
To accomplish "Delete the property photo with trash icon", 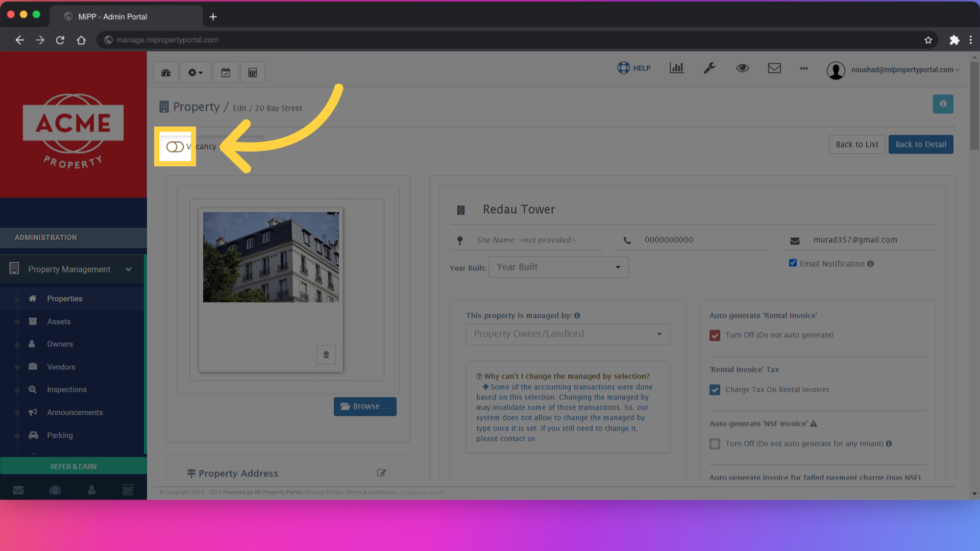I will click(326, 355).
